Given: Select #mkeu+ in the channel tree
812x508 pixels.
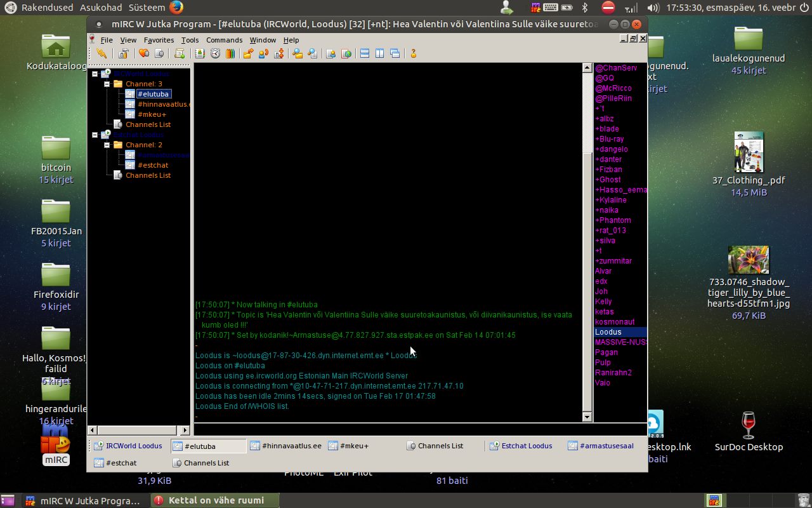Looking at the screenshot, I should coord(152,114).
